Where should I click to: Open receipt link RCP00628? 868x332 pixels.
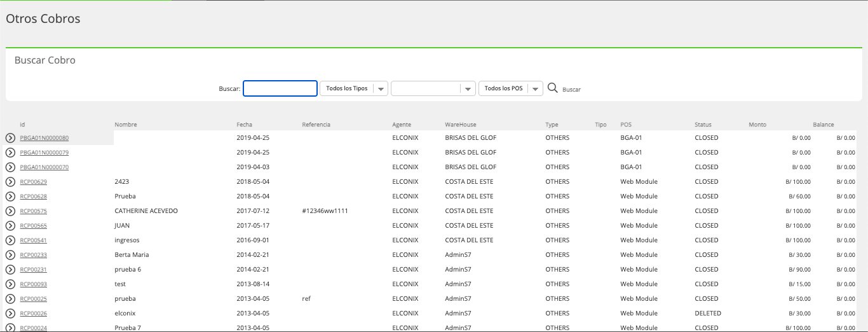(x=33, y=197)
